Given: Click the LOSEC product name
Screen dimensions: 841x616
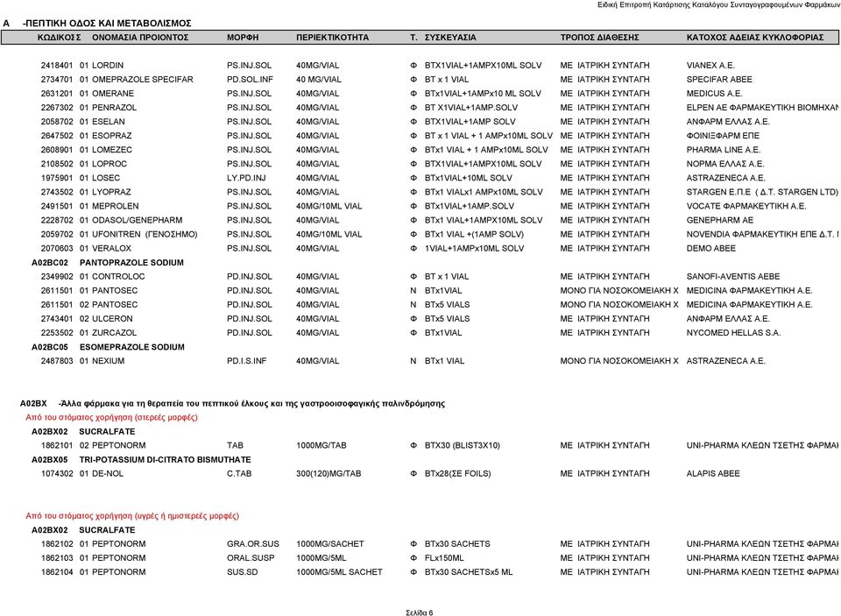Looking at the screenshot, I should (x=106, y=178).
